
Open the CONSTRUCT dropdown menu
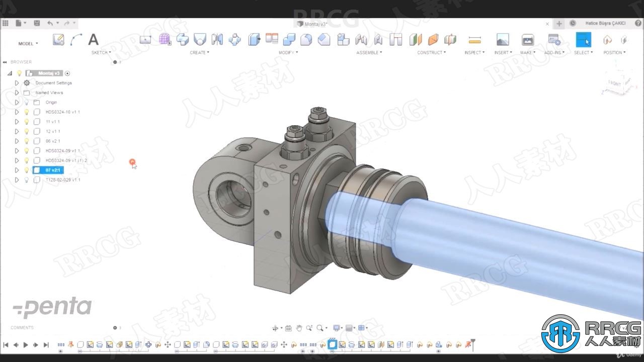point(432,52)
